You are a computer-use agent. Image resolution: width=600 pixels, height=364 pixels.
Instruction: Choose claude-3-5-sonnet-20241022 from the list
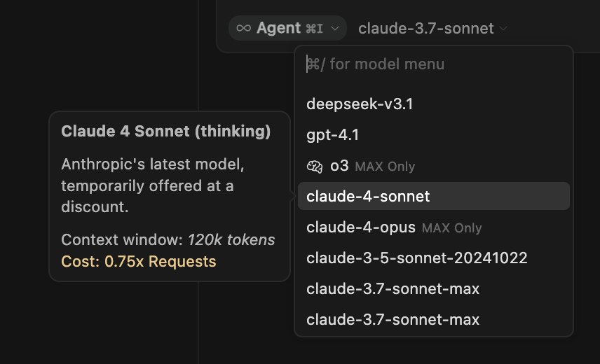pyautogui.click(x=416, y=258)
